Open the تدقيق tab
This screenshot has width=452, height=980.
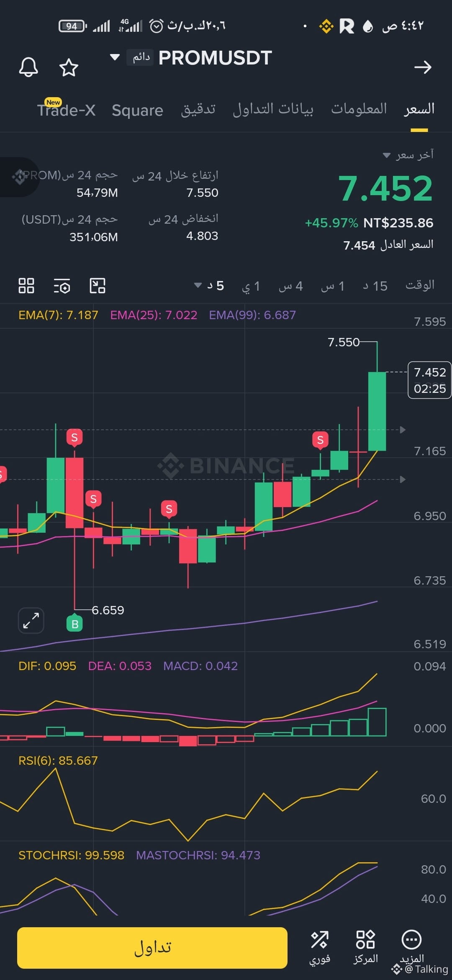click(x=198, y=109)
